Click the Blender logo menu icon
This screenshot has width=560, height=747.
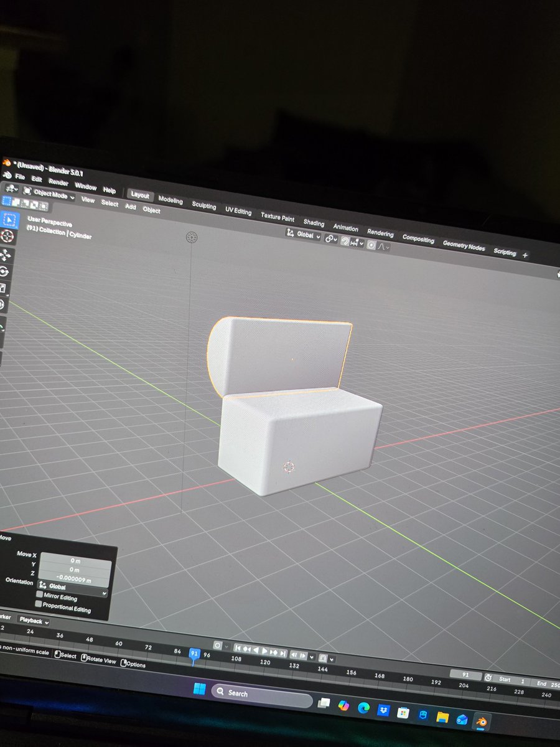[x=7, y=176]
